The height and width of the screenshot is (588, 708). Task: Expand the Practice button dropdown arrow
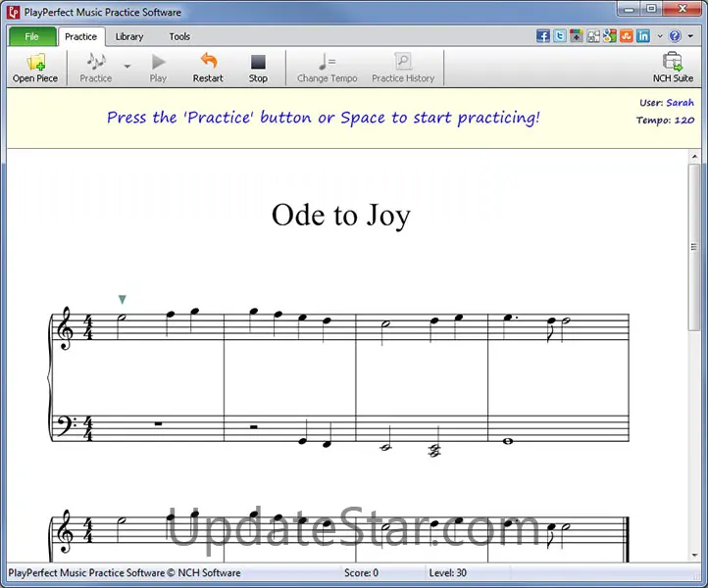click(x=127, y=67)
